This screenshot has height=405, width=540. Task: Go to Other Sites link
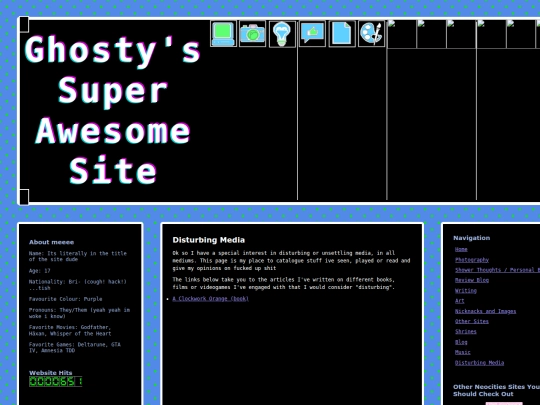pyautogui.click(x=472, y=321)
